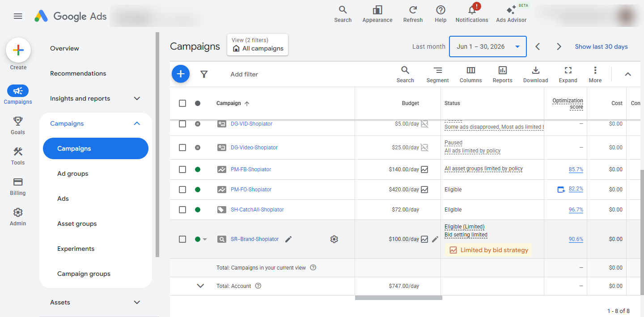
Task: Open Experiments page
Action: tap(76, 249)
